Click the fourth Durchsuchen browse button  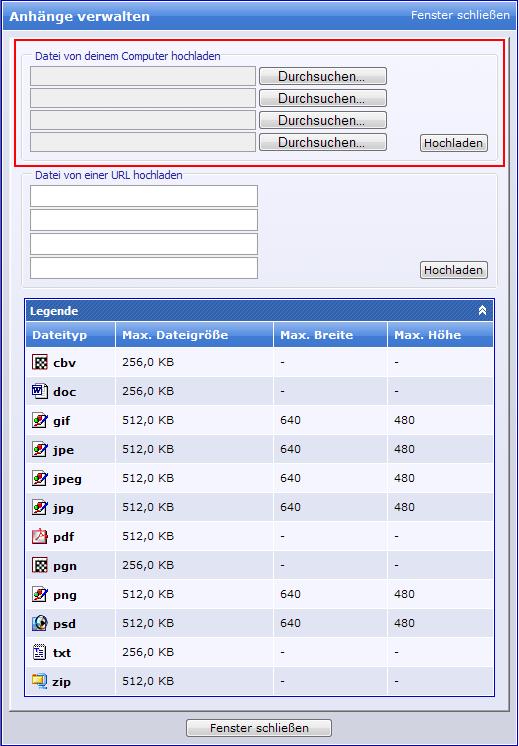[x=323, y=142]
